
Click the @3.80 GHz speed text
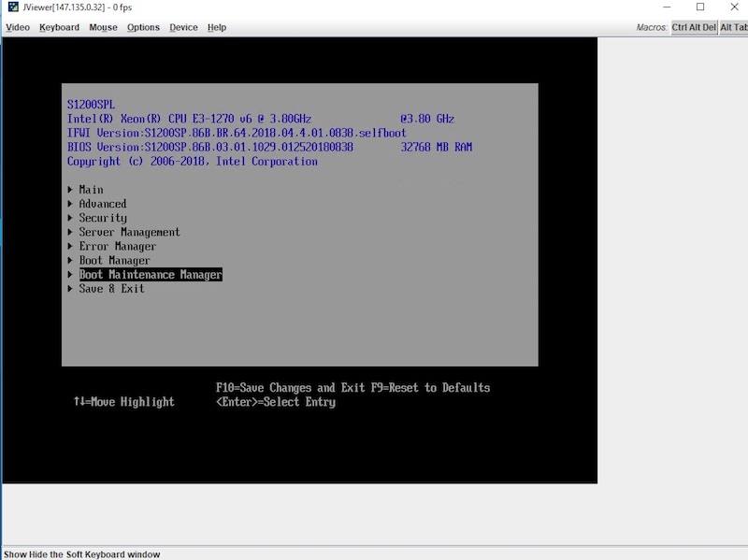click(x=427, y=119)
